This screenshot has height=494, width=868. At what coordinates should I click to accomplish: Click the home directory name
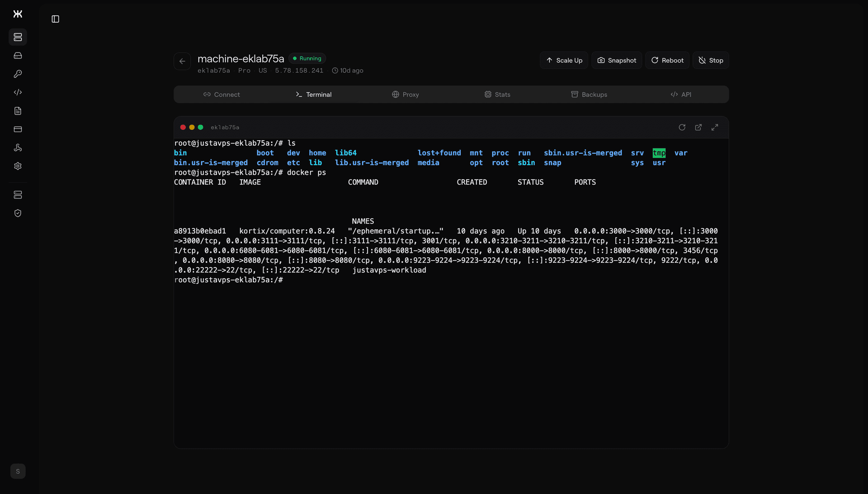pos(317,153)
